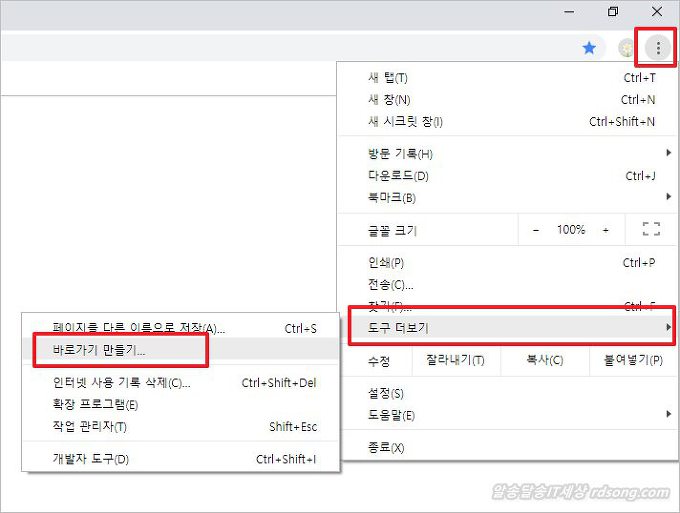Restore the browser window size

point(613,12)
